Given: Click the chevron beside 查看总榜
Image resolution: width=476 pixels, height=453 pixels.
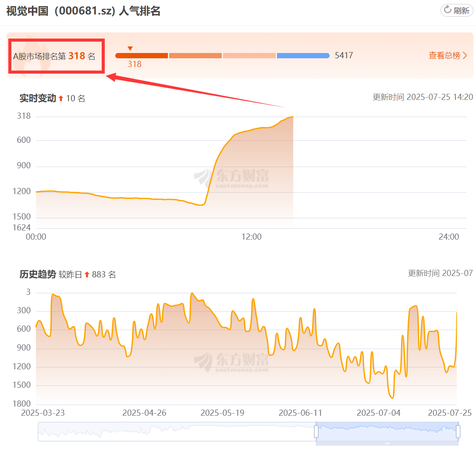Looking at the screenshot, I should [x=465, y=56].
